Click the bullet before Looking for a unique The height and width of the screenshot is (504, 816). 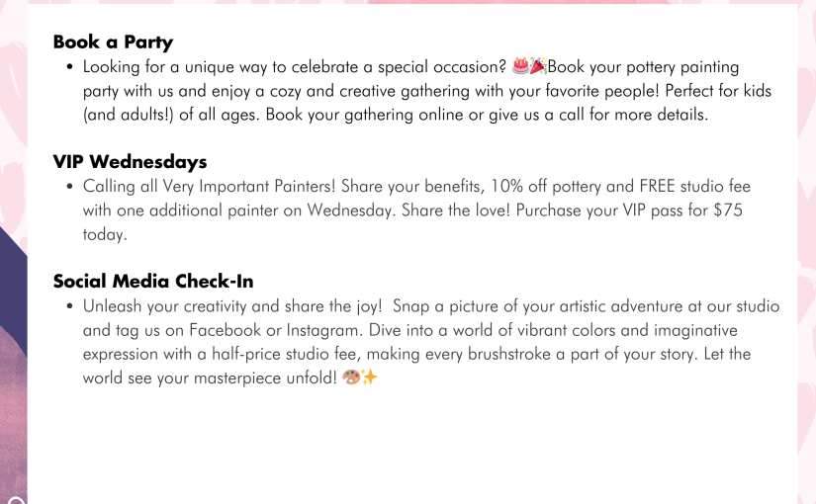[x=70, y=67]
